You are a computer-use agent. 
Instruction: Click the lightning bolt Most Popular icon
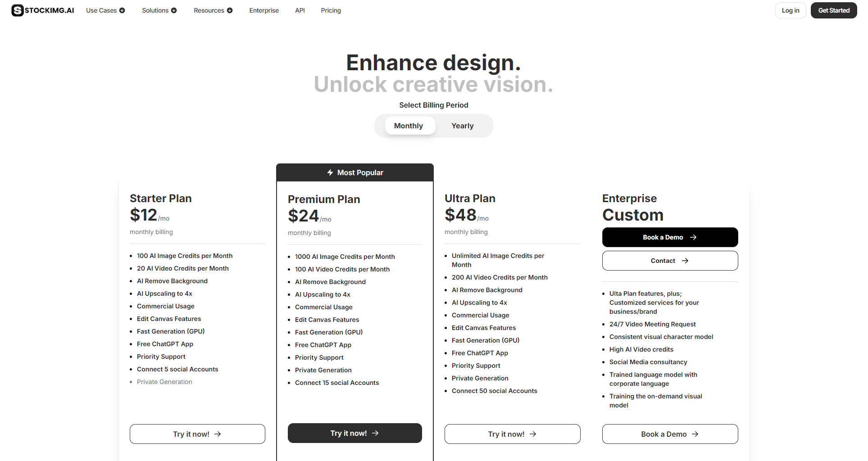330,172
